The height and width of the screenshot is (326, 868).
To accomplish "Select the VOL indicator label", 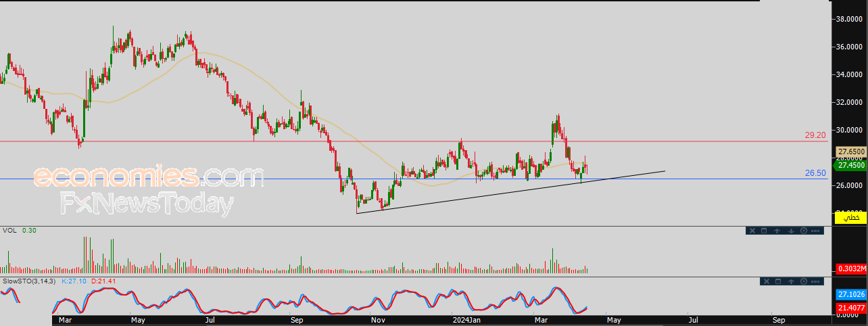I will pyautogui.click(x=9, y=230).
